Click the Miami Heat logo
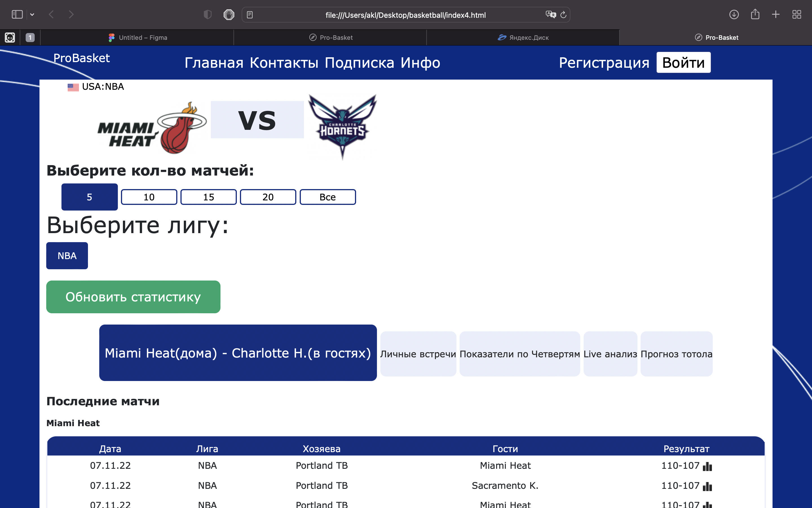Screen dimensions: 812x508 pyautogui.click(x=152, y=128)
